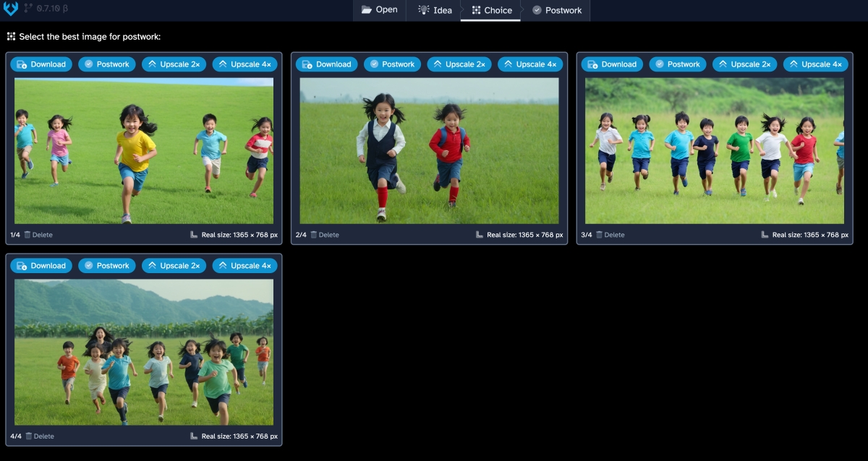Screen dimensions: 868x461
Task: Click grid icon beside 'Select the best image'
Action: pos(11,36)
